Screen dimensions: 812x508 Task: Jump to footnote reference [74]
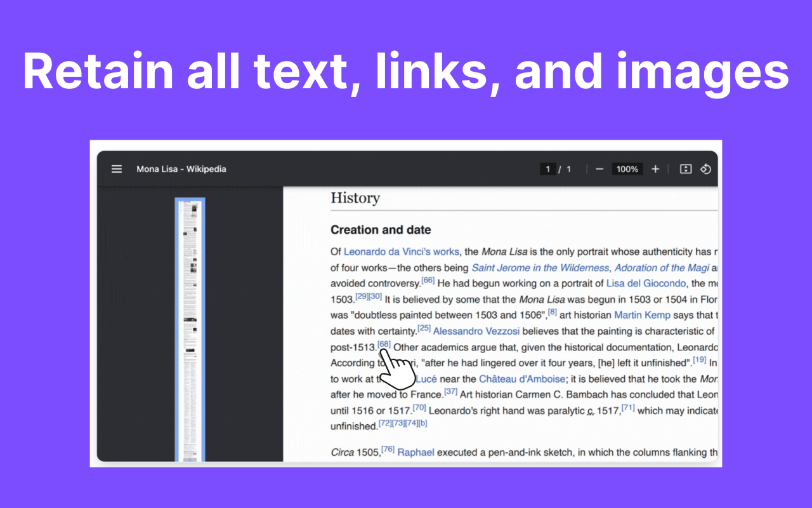coord(412,423)
